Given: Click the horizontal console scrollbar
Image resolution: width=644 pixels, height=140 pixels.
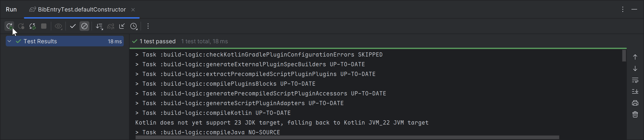Looking at the screenshot, I should [347, 138].
